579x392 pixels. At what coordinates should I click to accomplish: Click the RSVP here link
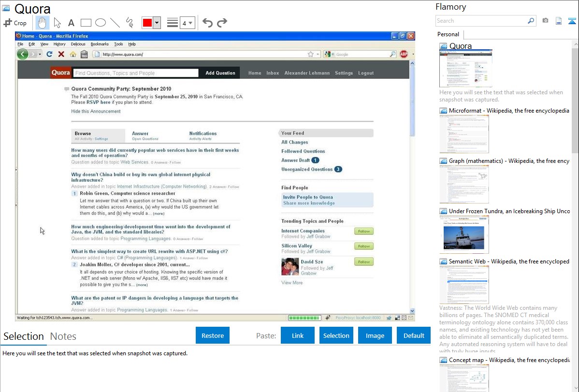pos(98,102)
